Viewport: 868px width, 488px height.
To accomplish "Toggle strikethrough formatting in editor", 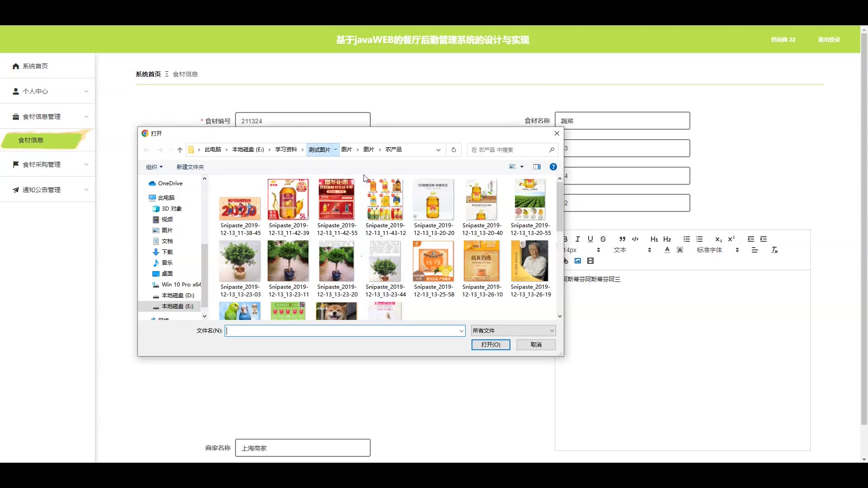I will click(603, 239).
